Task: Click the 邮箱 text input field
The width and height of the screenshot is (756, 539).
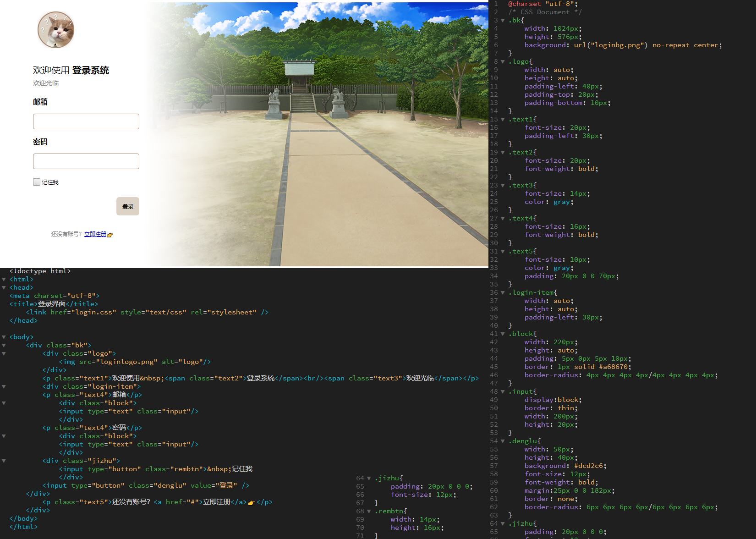Action: pos(86,121)
